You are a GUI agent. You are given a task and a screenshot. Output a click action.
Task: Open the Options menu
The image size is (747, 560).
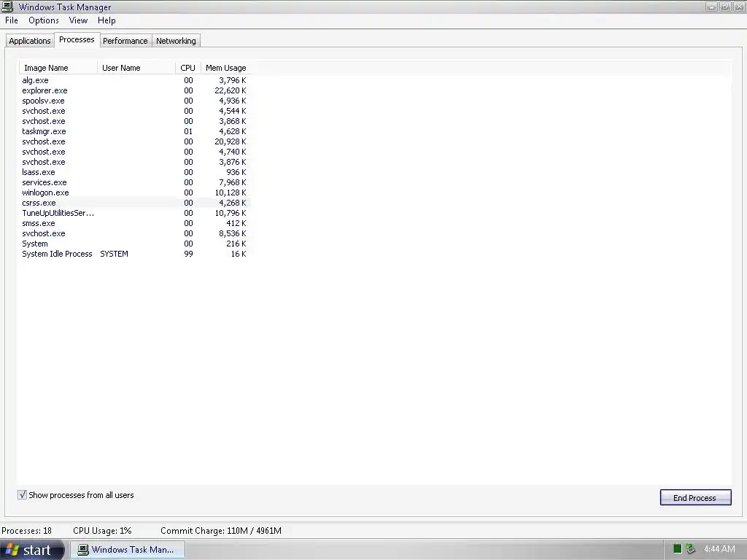(x=43, y=20)
